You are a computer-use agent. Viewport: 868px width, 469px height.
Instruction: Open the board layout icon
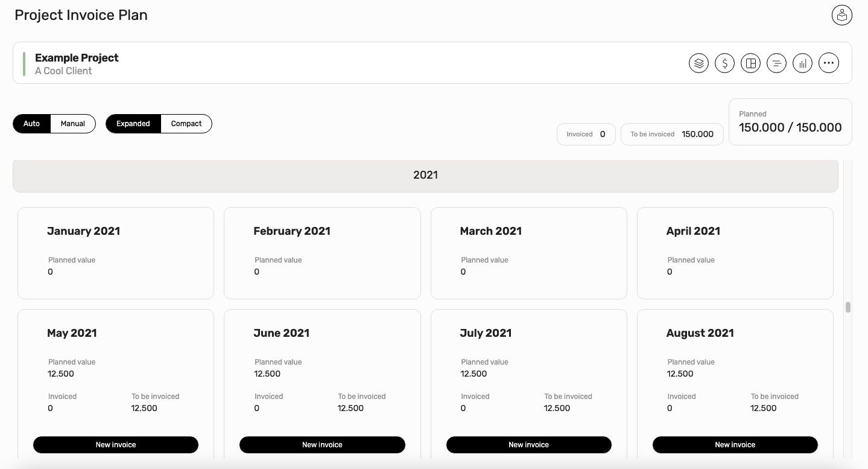click(750, 63)
